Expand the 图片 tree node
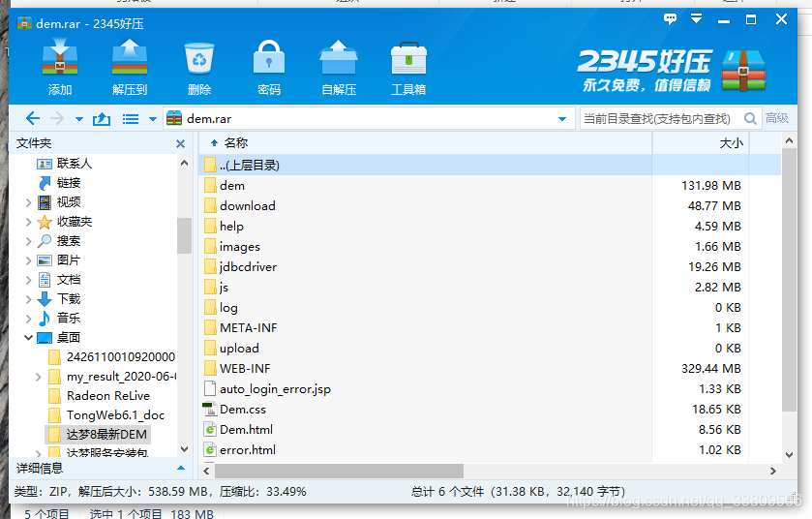 point(28,260)
